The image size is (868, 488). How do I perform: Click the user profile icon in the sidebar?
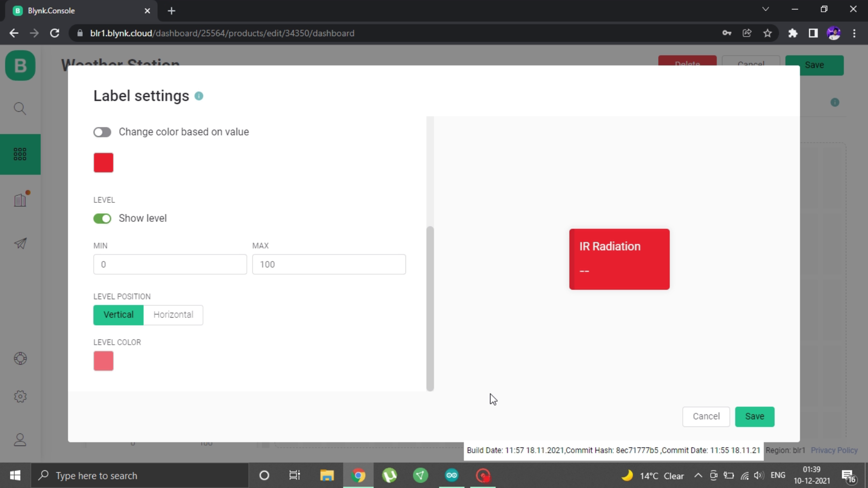(20, 440)
